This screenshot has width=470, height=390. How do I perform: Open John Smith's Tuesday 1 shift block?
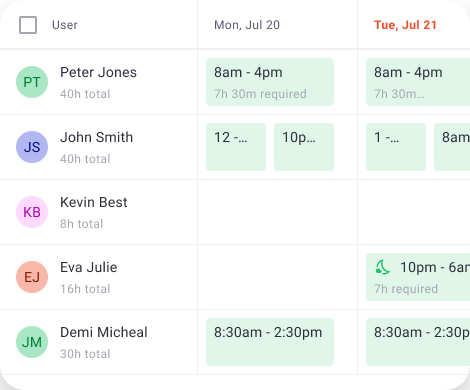click(396, 147)
